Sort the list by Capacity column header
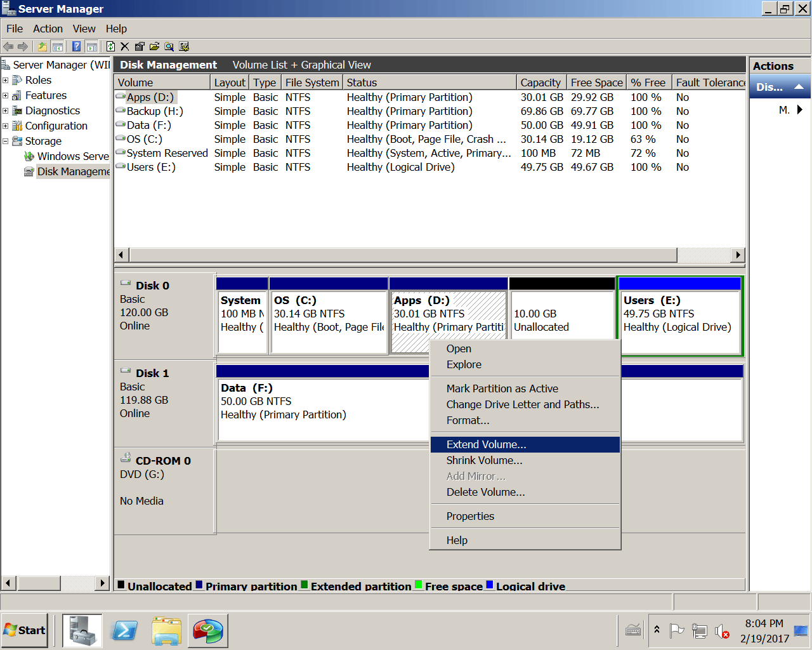Viewport: 812px width, 650px height. [540, 83]
